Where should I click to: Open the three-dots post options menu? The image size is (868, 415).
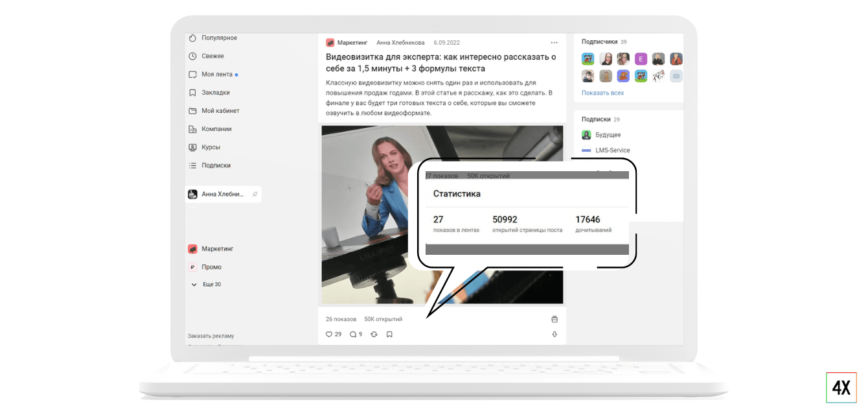tap(554, 43)
